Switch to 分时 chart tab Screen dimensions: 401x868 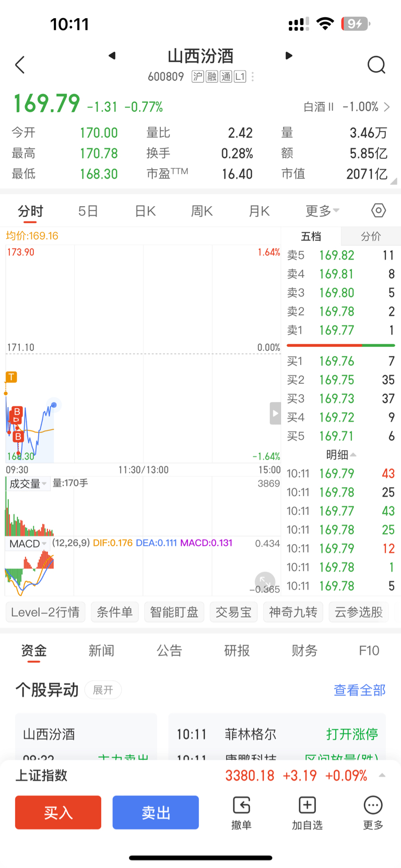coord(30,211)
